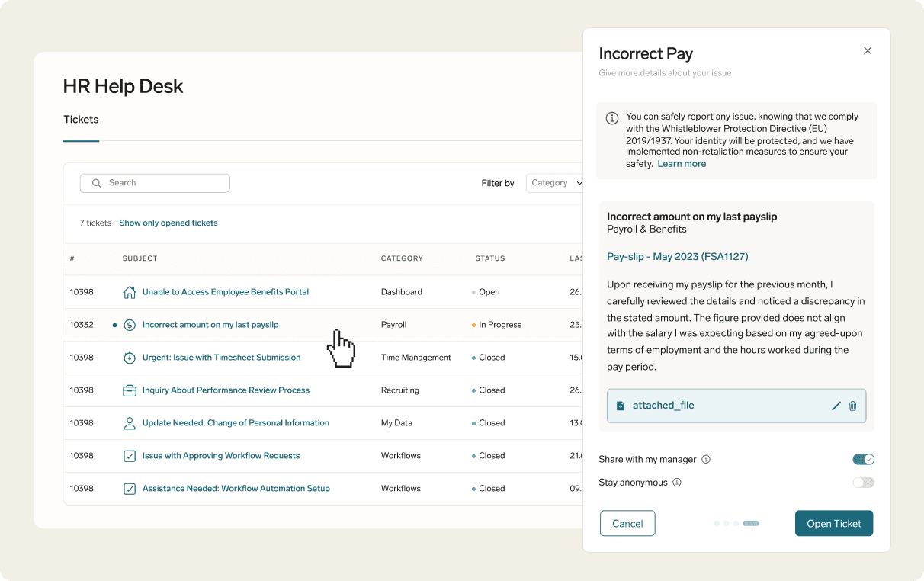The width and height of the screenshot is (924, 581).
Task: Click the dollar icon of the payslip ticket
Action: (x=130, y=325)
